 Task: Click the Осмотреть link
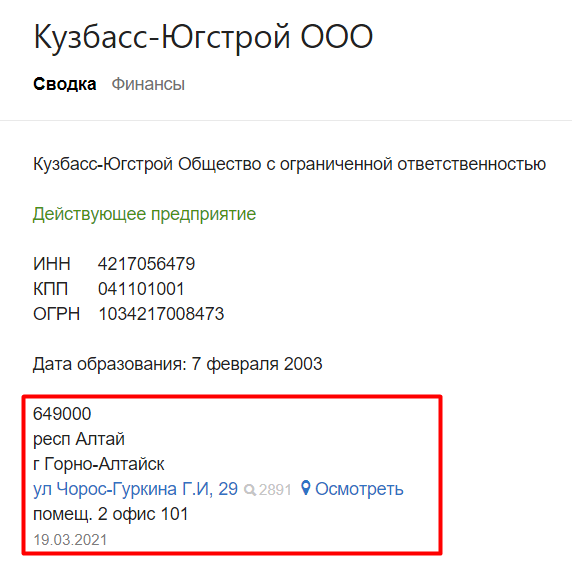359,489
